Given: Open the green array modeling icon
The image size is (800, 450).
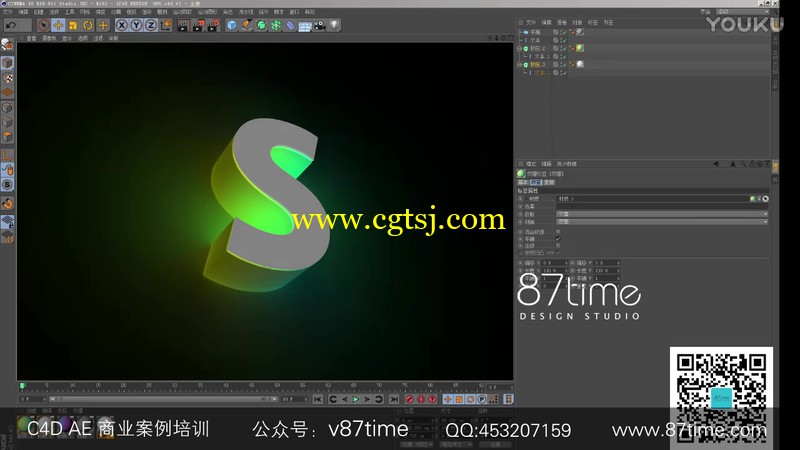Looking at the screenshot, I should coord(276,25).
